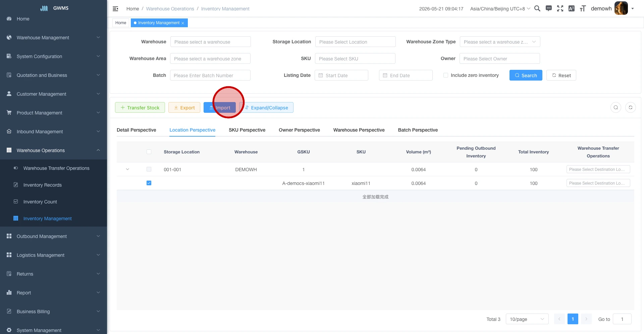The height and width of the screenshot is (334, 644).
Task: Click the Warehouse select field
Action: [x=210, y=42]
